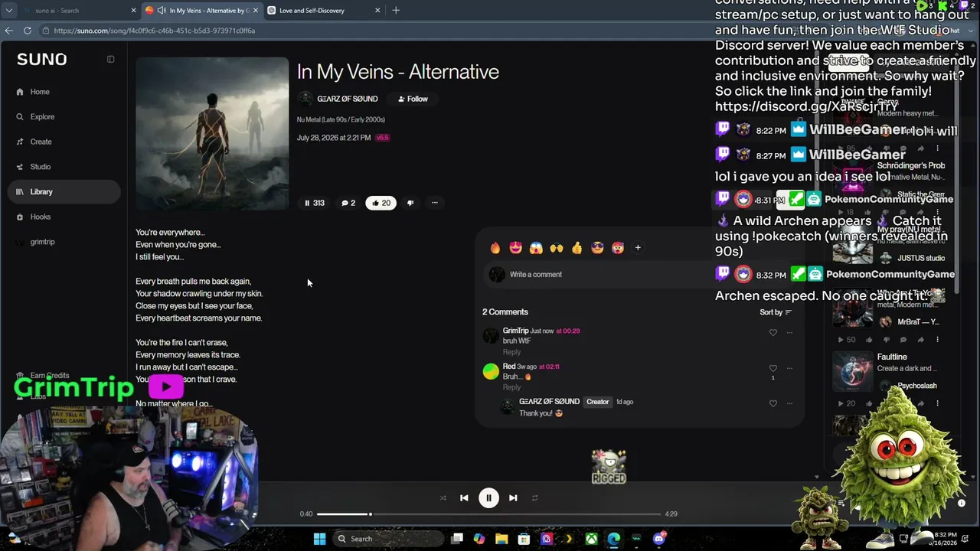The image size is (980, 551).
Task: React with the heart-eyes emoji
Action: tap(515, 247)
